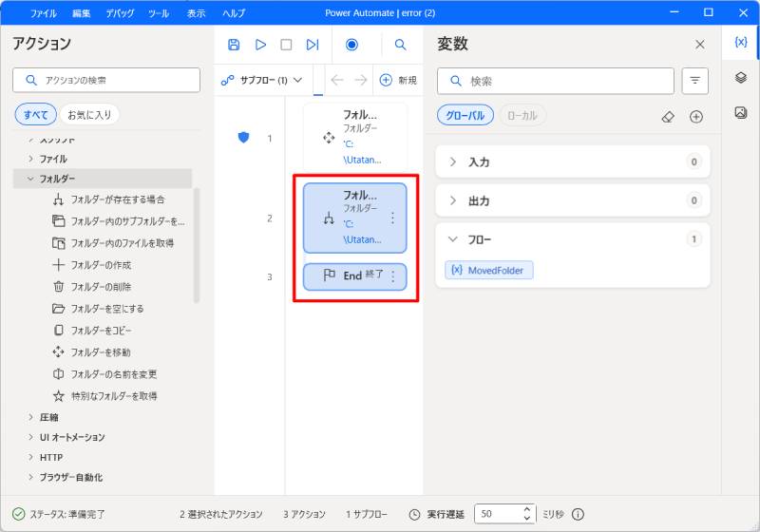Open the UI elements layers sidebar icon
Viewport: 760px width, 532px height.
point(741,78)
